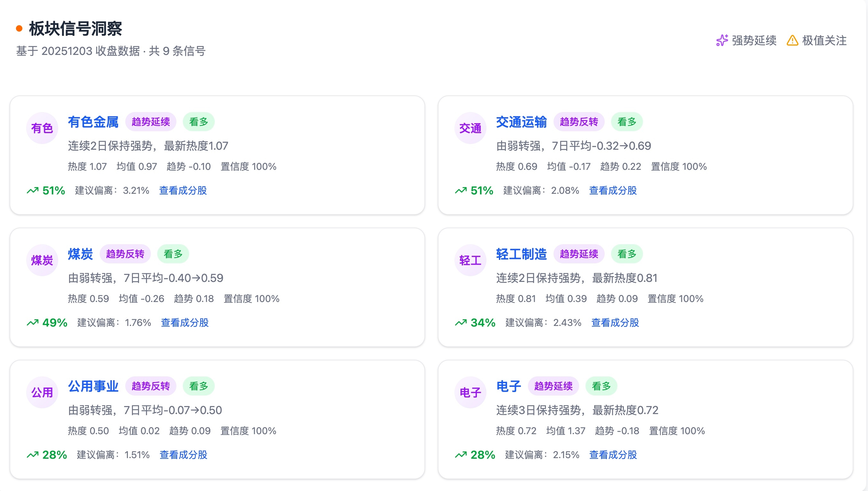Click 趋势延续 tag on 电子 card

pos(553,386)
